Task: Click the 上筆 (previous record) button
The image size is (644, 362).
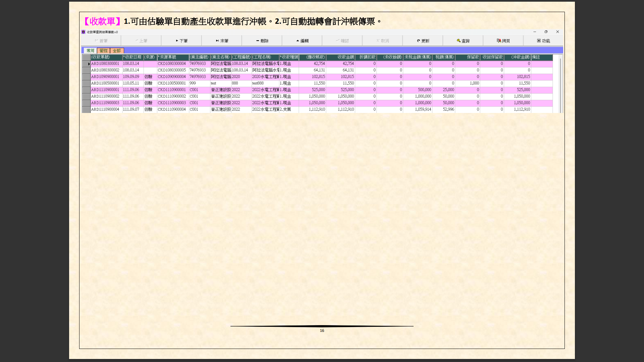Action: 141,41
